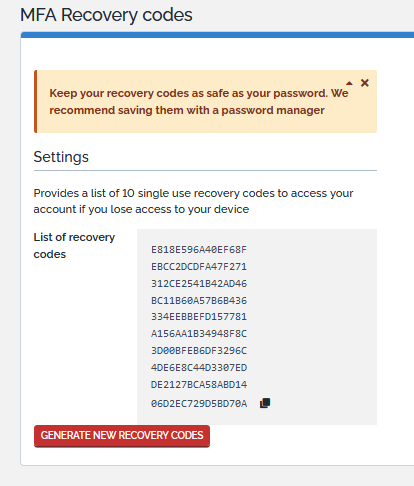This screenshot has height=486, width=414.
Task: Click Generate New Recovery Codes button
Action: [122, 435]
